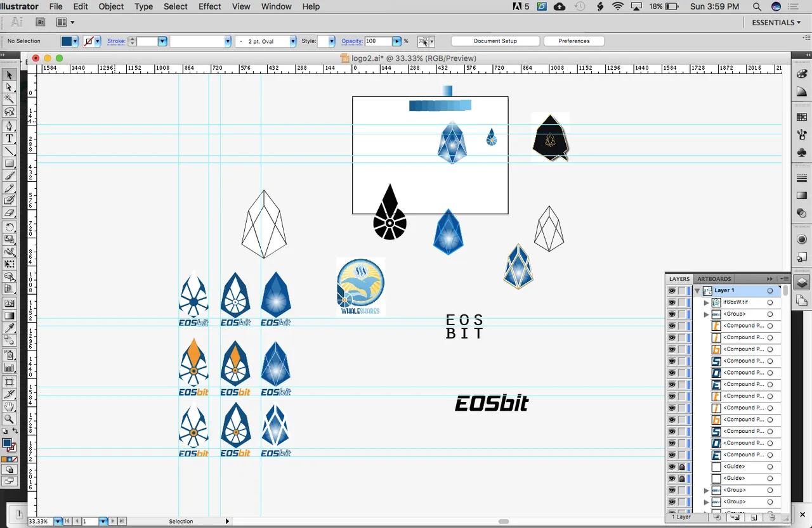
Task: Select the Gradient tool
Action: [10, 315]
